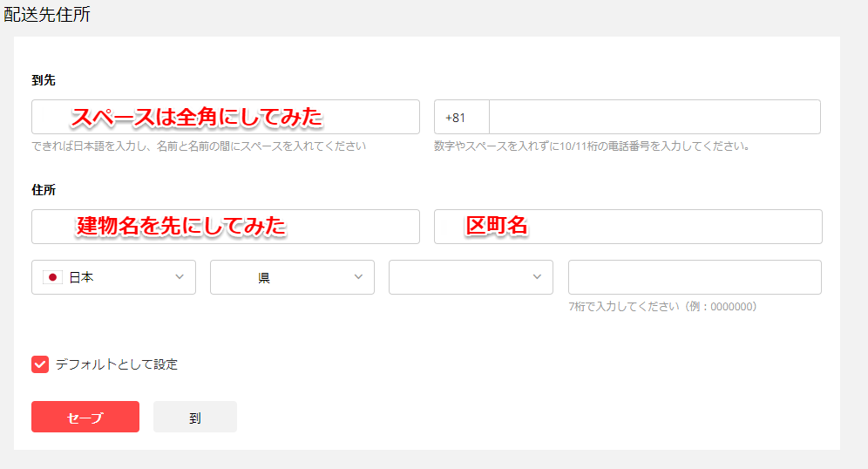Open the 日本 country dropdown
868x469 pixels.
113,277
